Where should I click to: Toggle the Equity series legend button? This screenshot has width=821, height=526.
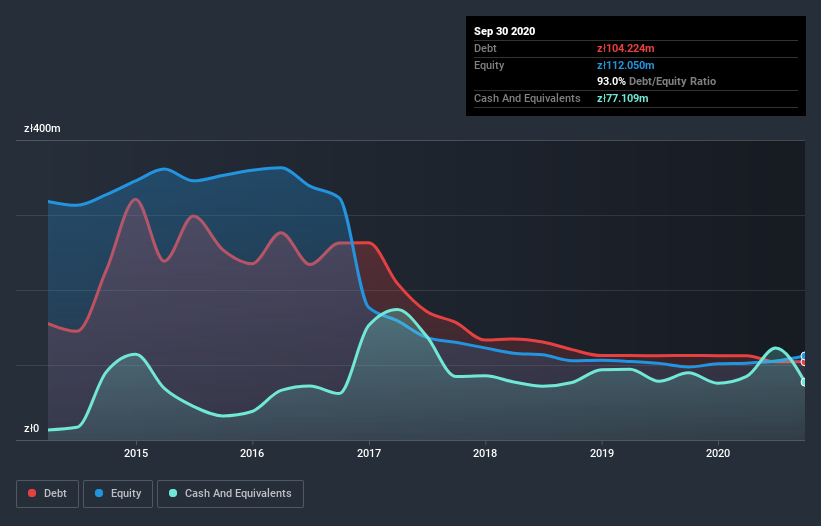(x=118, y=494)
